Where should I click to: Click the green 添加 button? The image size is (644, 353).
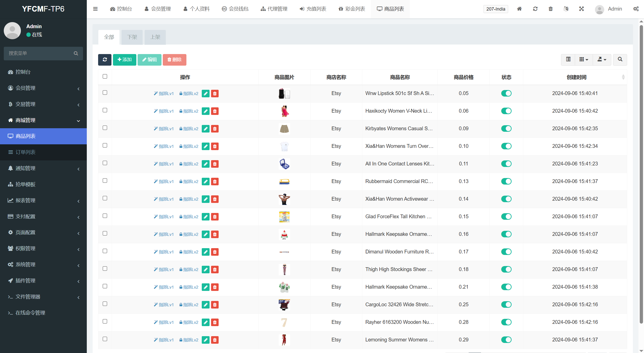125,60
